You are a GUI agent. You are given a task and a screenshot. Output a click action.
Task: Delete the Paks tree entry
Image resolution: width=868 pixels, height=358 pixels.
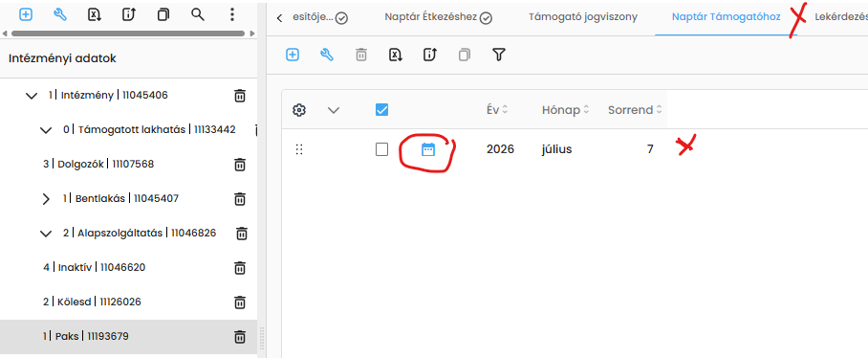[x=240, y=336]
